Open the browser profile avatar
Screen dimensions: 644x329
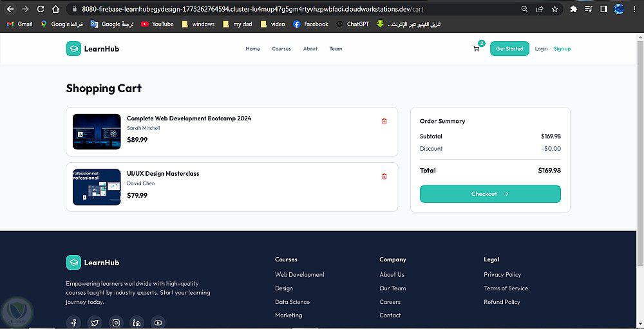619,9
